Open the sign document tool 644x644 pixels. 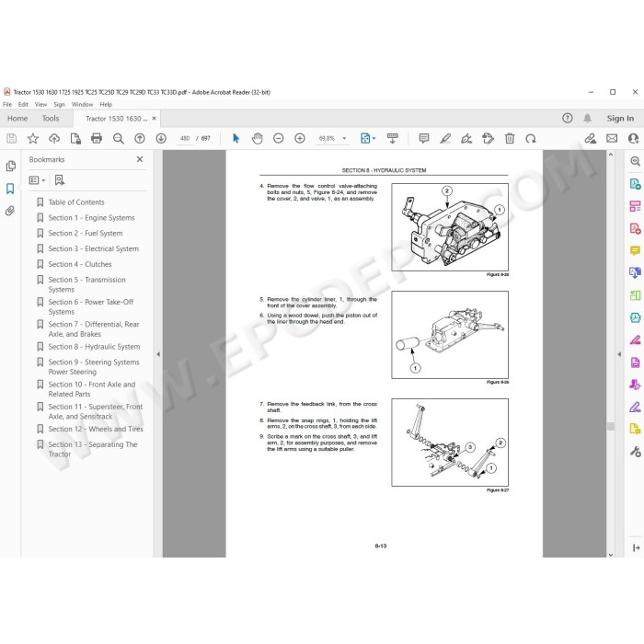[466, 138]
